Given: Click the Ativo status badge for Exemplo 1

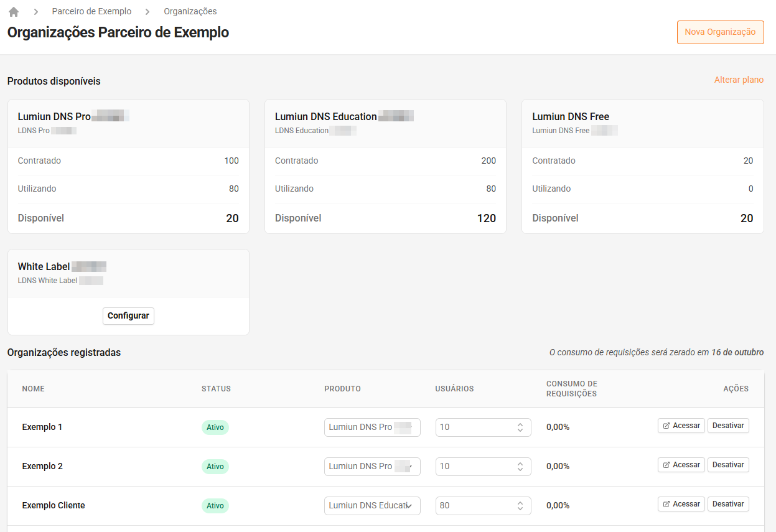Looking at the screenshot, I should tap(215, 427).
